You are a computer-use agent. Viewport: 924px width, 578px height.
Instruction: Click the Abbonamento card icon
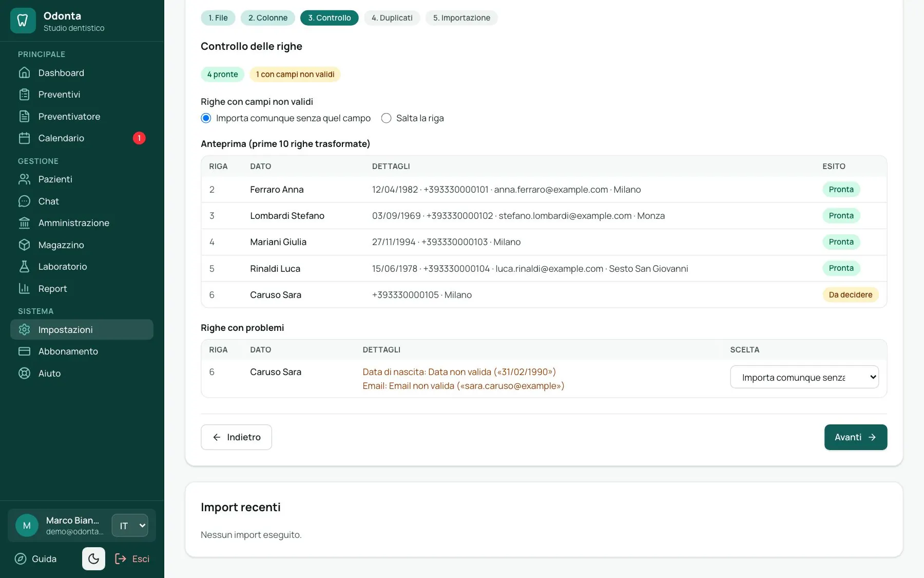tap(24, 351)
